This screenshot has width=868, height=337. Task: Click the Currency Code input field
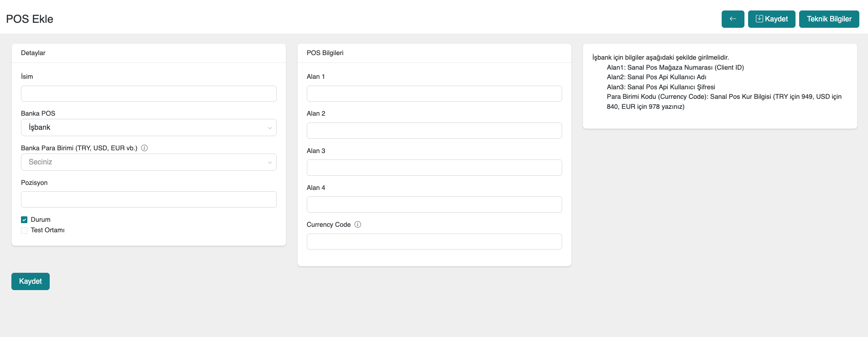pyautogui.click(x=434, y=242)
